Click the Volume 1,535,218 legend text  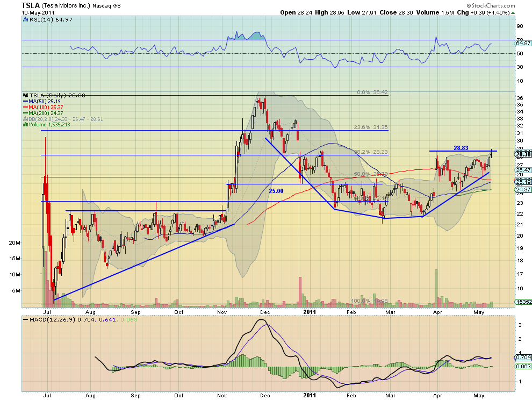(x=49, y=124)
